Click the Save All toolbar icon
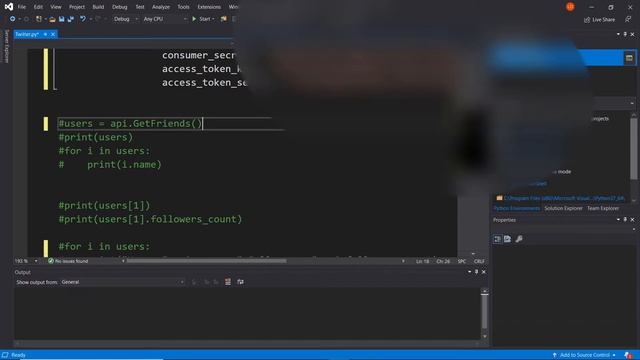 click(71, 19)
